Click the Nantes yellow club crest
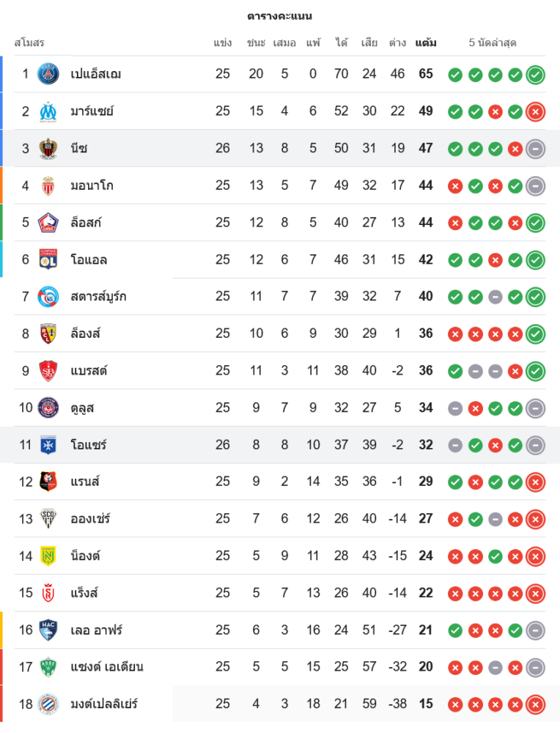This screenshot has width=560, height=733. coord(48,556)
